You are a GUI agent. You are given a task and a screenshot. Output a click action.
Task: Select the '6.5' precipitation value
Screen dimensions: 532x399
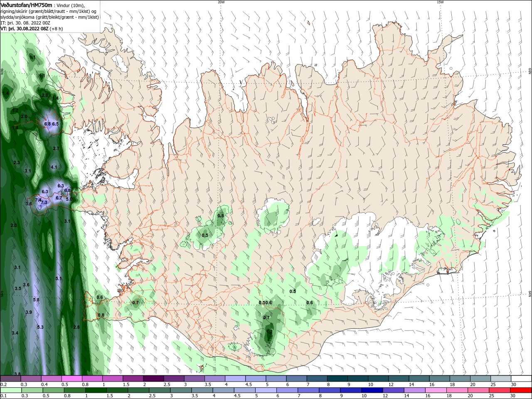[x=55, y=124]
